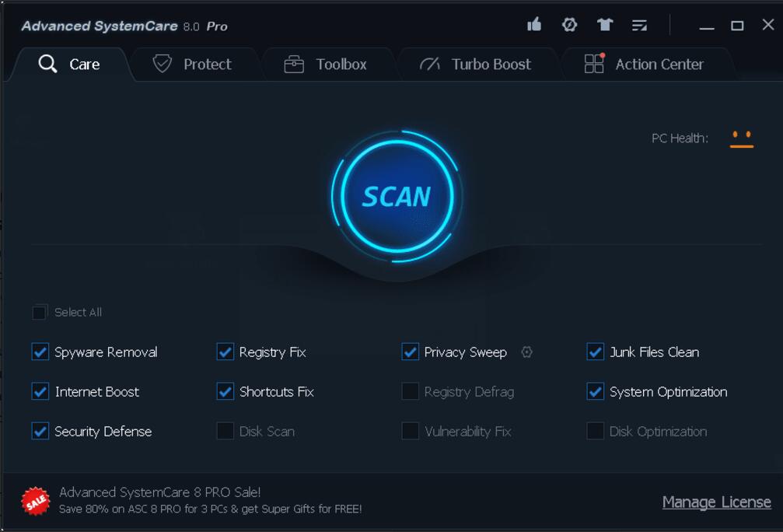
Task: Open the skin shirt icon
Action: pyautogui.click(x=605, y=25)
